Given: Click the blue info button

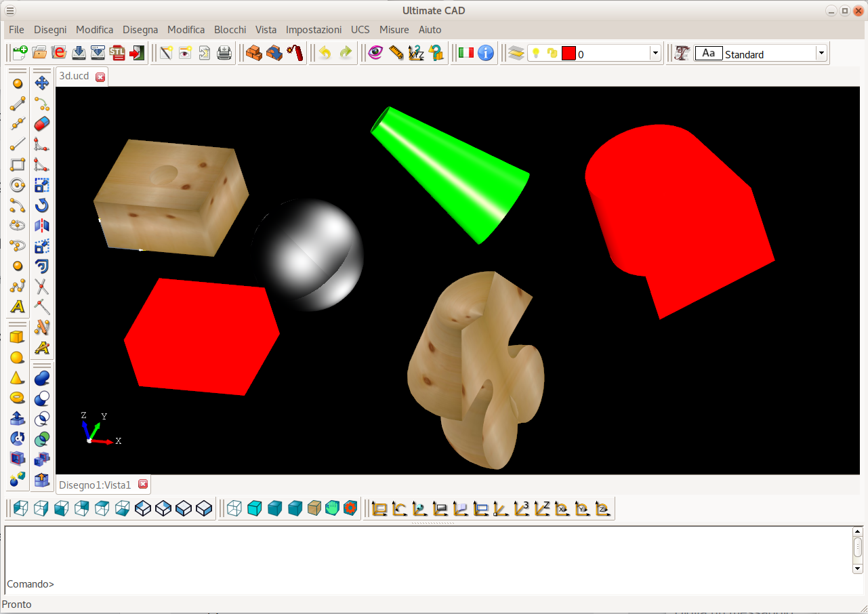Looking at the screenshot, I should (486, 53).
